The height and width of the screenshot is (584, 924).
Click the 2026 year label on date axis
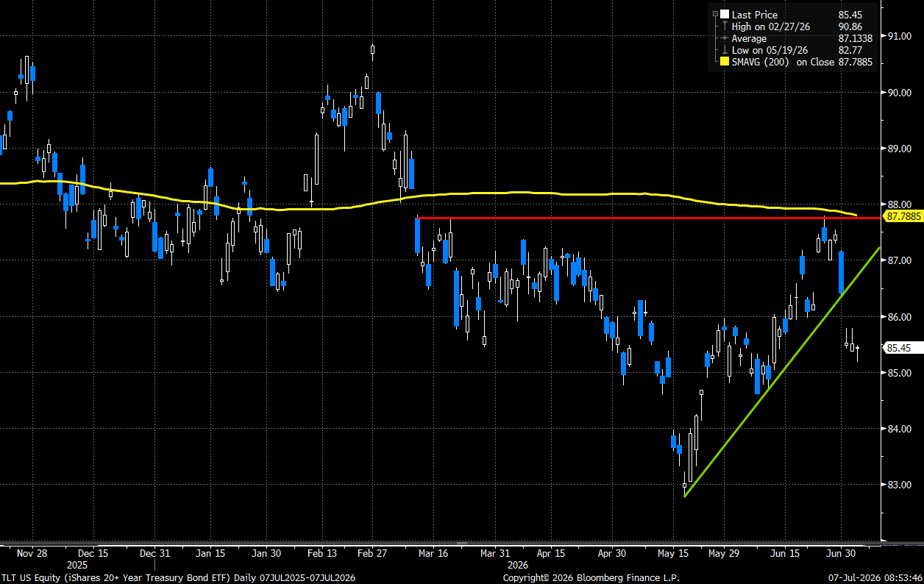tap(519, 565)
